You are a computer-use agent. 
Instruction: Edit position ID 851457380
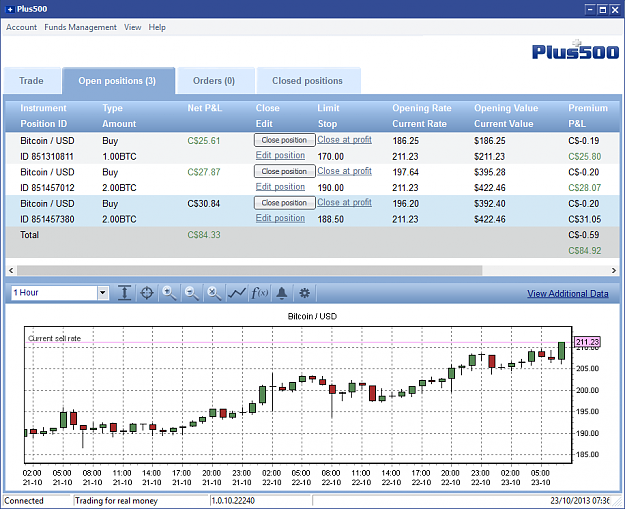280,218
